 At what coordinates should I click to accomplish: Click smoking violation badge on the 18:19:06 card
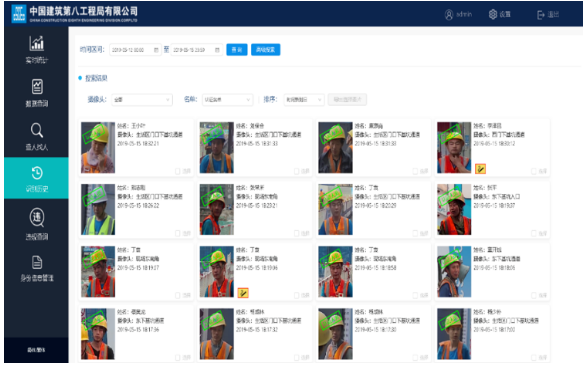coord(243,293)
